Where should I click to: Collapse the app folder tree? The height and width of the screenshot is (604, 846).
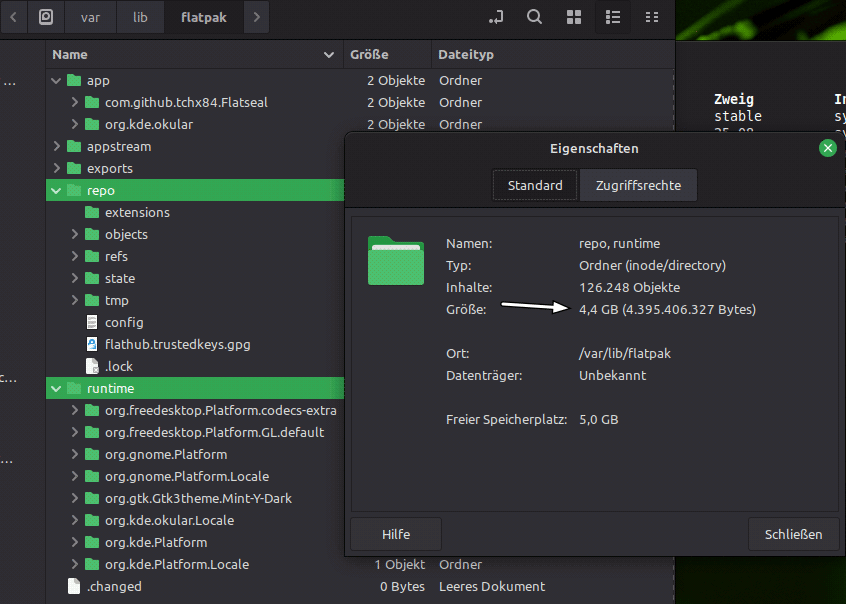[x=56, y=81]
